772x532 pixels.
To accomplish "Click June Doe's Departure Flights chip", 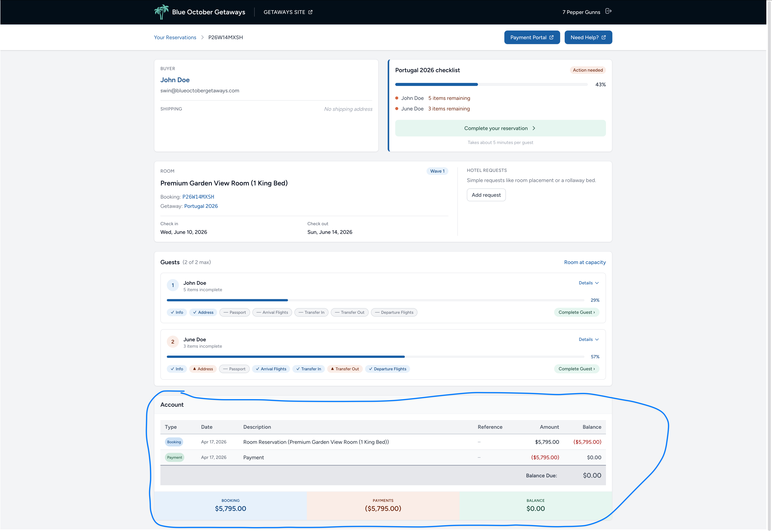I will pos(388,369).
